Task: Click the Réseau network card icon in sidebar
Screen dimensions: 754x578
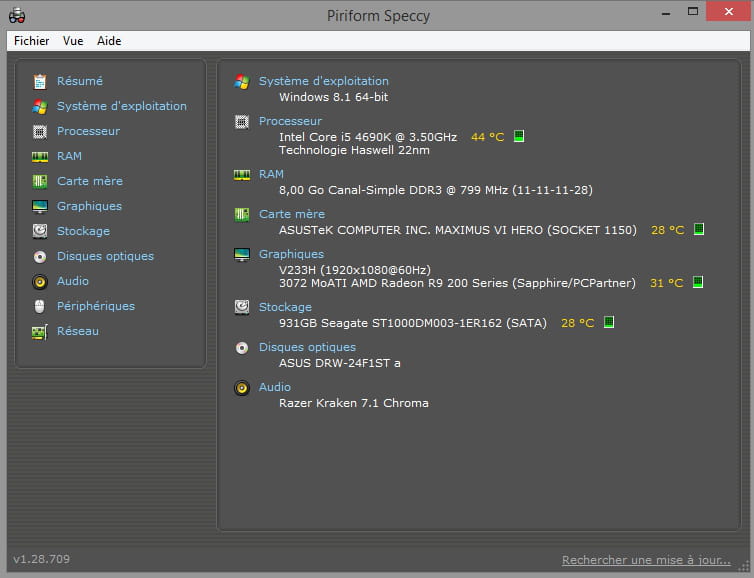Action: pyautogui.click(x=40, y=331)
